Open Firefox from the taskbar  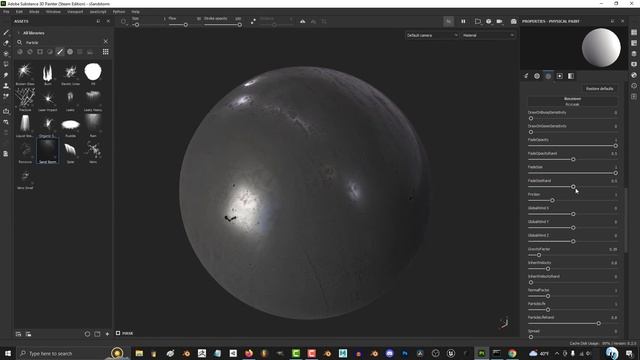click(249, 353)
